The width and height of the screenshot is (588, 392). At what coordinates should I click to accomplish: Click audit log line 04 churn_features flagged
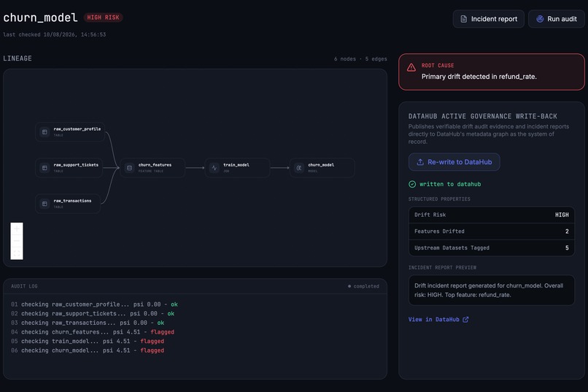(93, 332)
